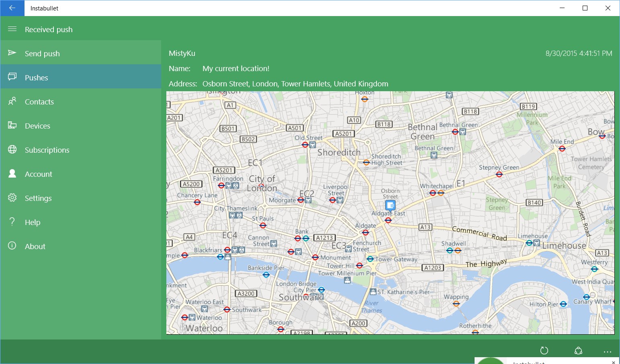Open Pushes via the chat bubble icon
The width and height of the screenshot is (620, 364).
click(x=12, y=77)
